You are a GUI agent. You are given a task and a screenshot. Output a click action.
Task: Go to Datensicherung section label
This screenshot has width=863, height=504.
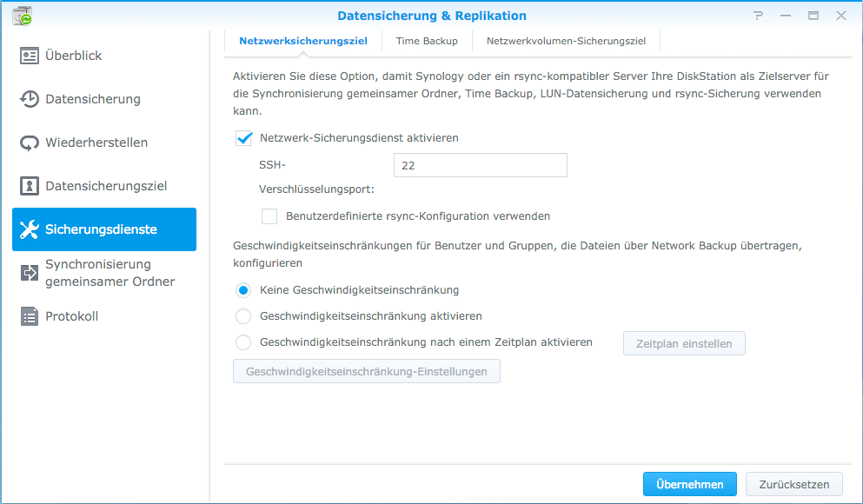(93, 99)
